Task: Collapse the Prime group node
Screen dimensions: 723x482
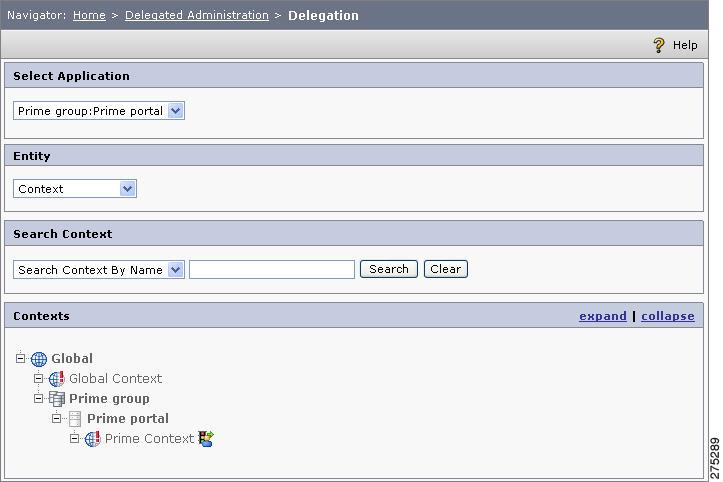Action: [39, 398]
